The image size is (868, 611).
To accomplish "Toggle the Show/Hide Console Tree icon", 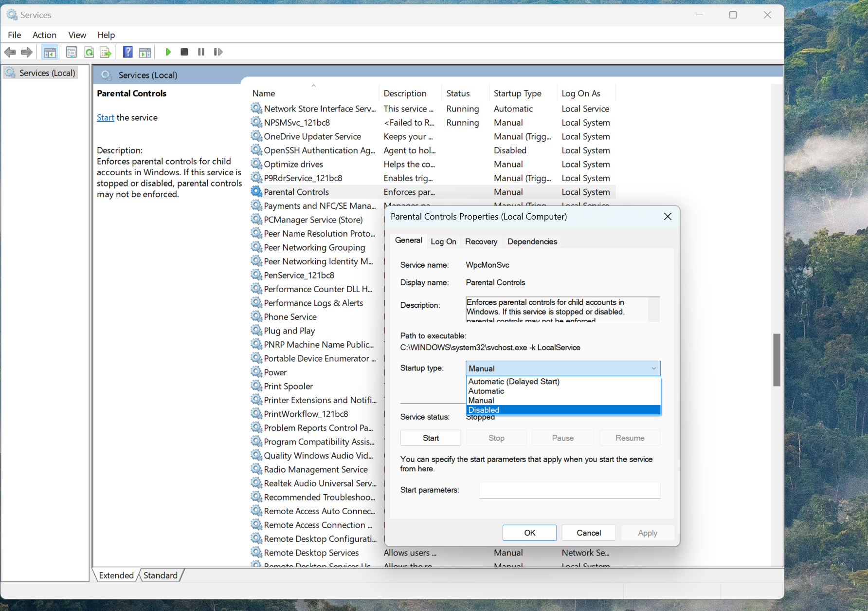I will pyautogui.click(x=50, y=52).
